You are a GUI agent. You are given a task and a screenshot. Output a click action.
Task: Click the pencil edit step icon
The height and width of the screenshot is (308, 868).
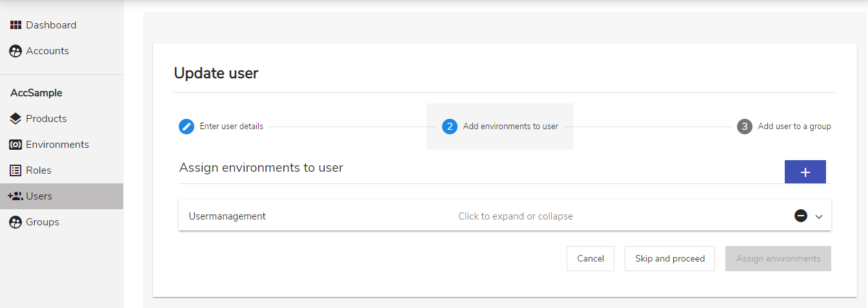coord(187,127)
